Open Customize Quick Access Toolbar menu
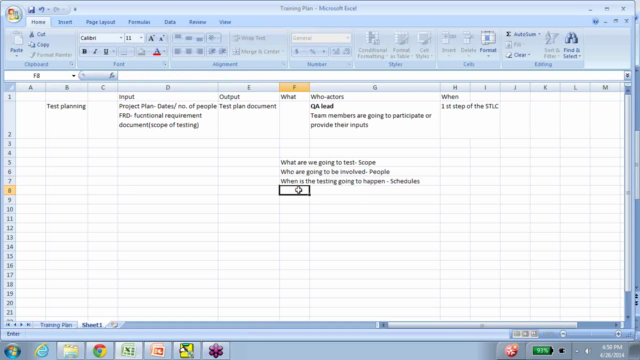Viewport: 640px width, 360px height. 75,9
